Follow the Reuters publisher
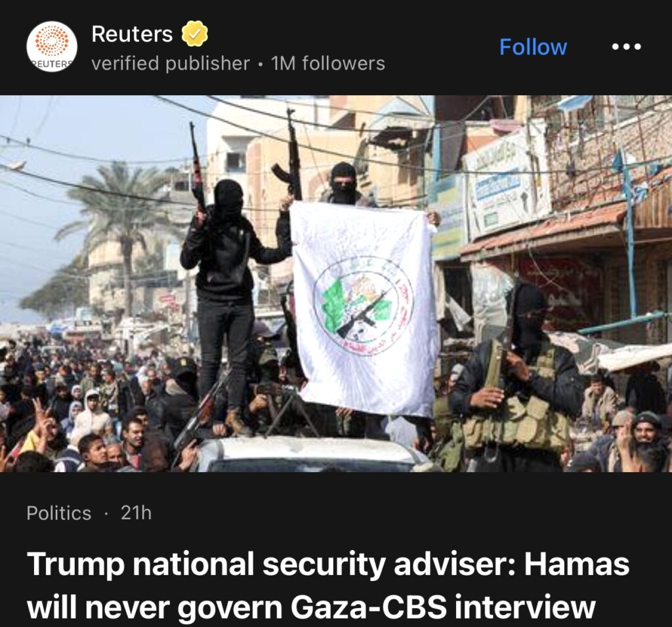Image resolution: width=672 pixels, height=627 pixels. [533, 47]
